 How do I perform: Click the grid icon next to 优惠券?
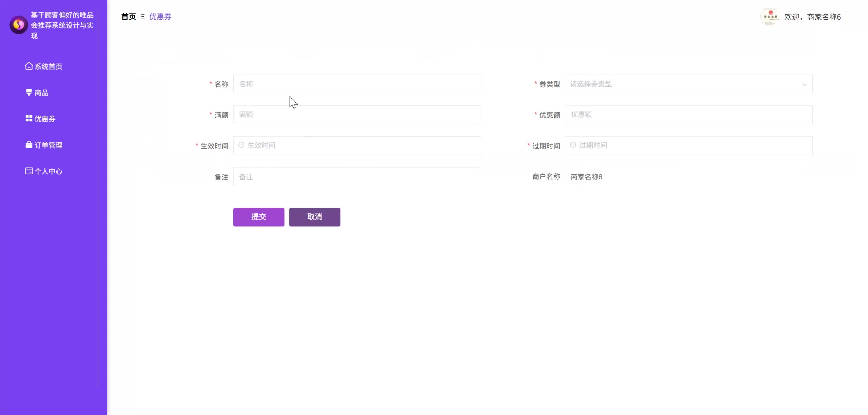29,118
